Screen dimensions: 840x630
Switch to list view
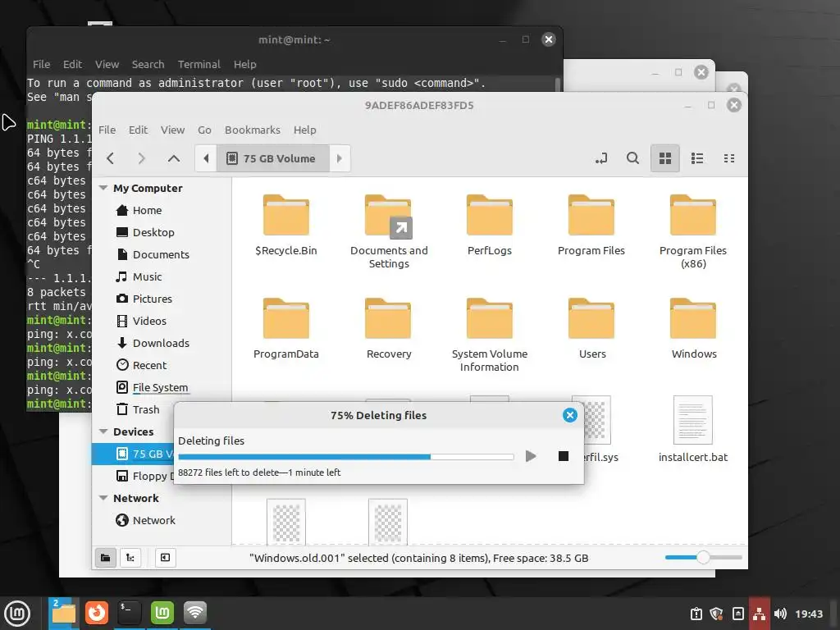pyautogui.click(x=697, y=158)
